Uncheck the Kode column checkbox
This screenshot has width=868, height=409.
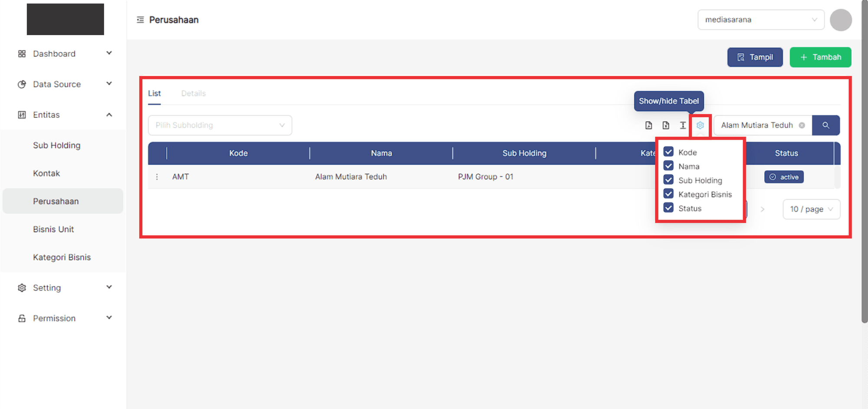tap(668, 152)
